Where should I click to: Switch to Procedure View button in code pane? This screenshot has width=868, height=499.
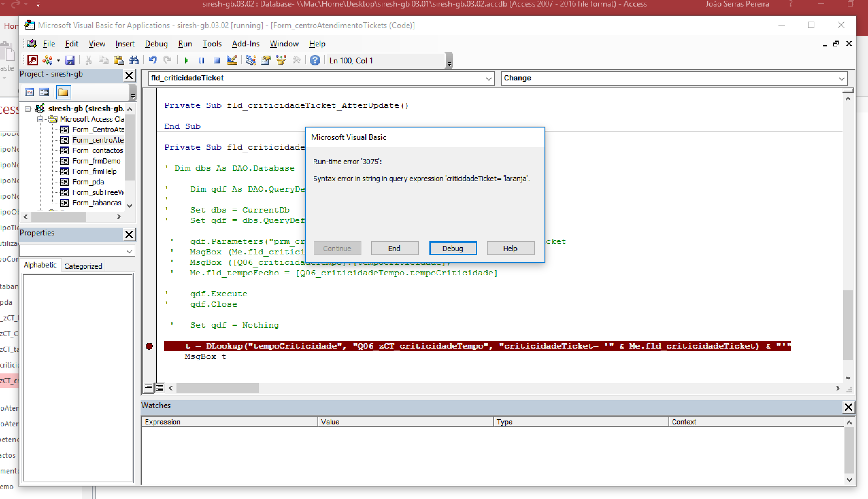click(148, 387)
